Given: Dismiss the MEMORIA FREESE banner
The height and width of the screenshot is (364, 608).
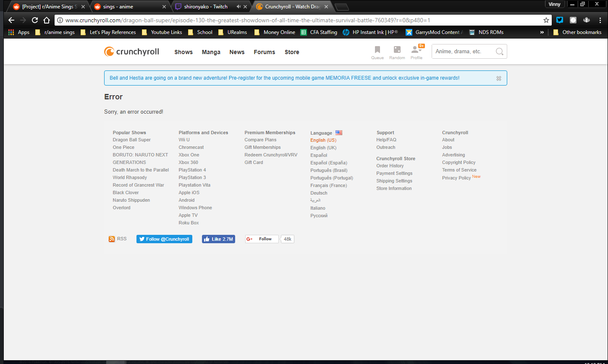Looking at the screenshot, I should pos(499,78).
